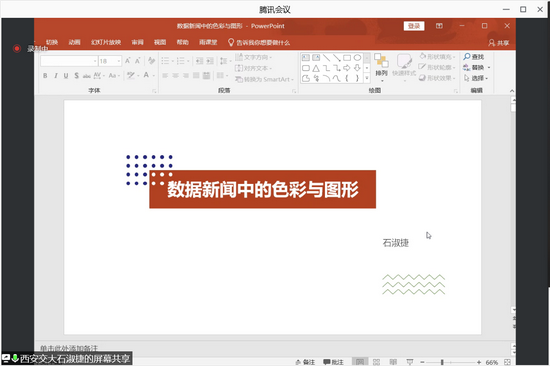Select the straight line shape
This screenshot has width=550, height=366.
[x=327, y=58]
